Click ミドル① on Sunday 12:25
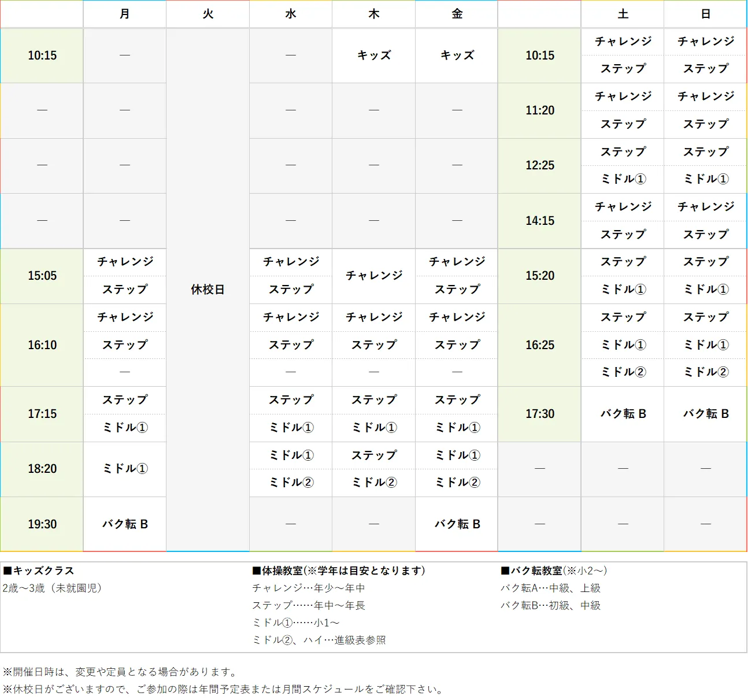The height and width of the screenshot is (700, 748). [x=705, y=179]
